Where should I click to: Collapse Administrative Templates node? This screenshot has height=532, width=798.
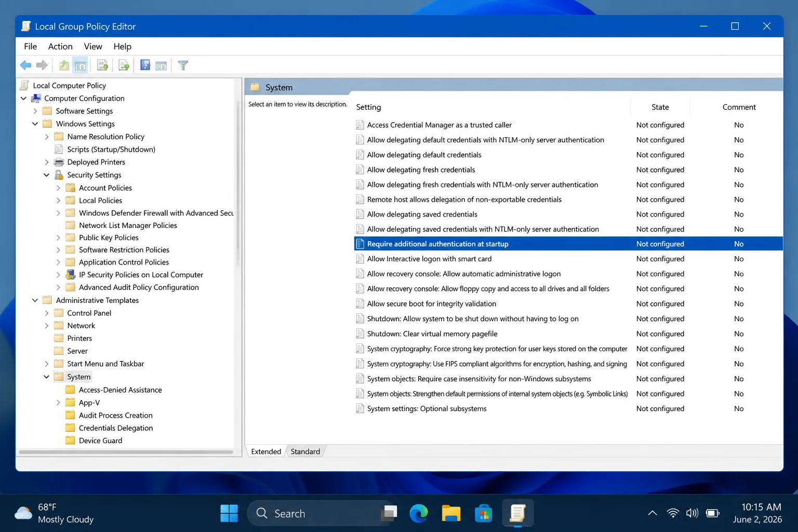35,300
